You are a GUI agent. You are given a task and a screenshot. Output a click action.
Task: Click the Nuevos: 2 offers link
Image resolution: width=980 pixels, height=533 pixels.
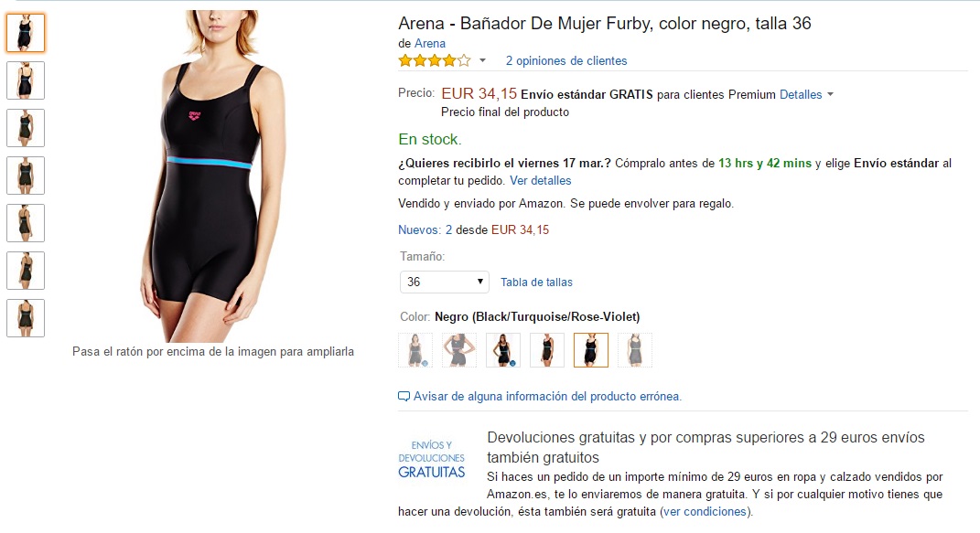425,229
